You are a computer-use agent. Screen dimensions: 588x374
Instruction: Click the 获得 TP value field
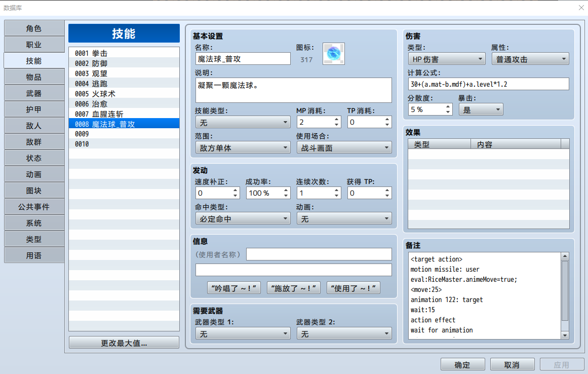click(x=366, y=193)
